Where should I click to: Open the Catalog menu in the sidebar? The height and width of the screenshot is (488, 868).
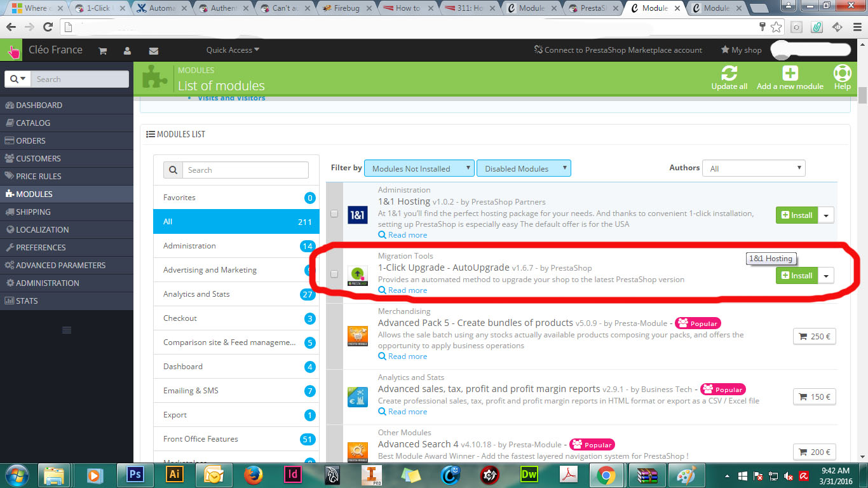(67, 123)
